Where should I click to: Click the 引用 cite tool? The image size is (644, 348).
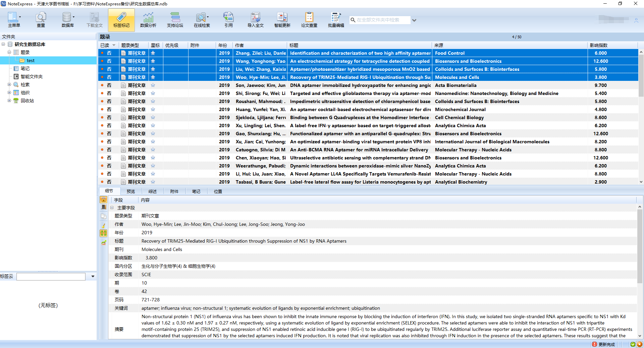tap(229, 20)
